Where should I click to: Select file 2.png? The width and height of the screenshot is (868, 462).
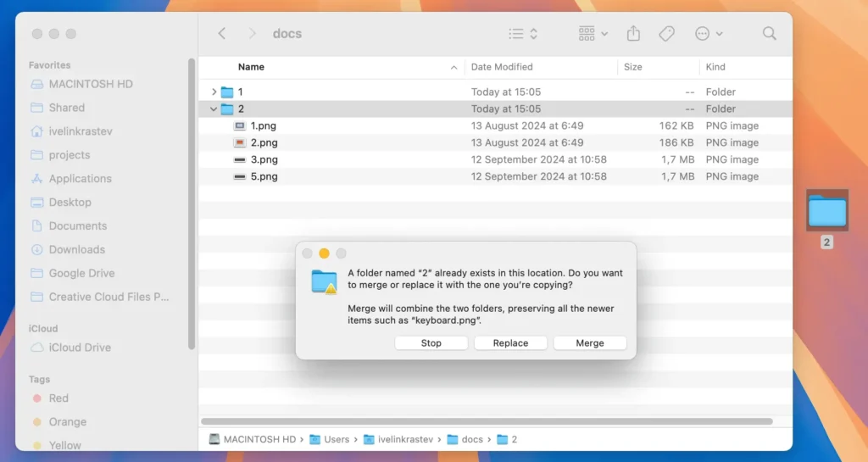264,142
